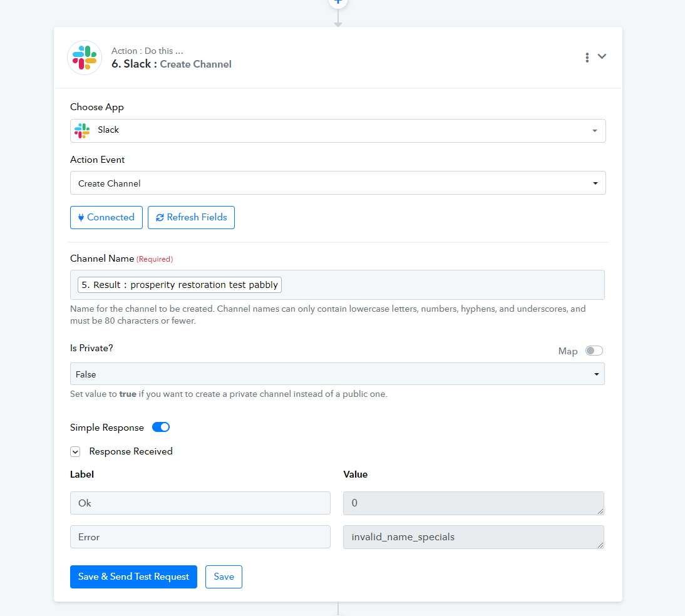Click the large Slack logo in the step header
The width and height of the screenshot is (685, 616).
coord(85,58)
